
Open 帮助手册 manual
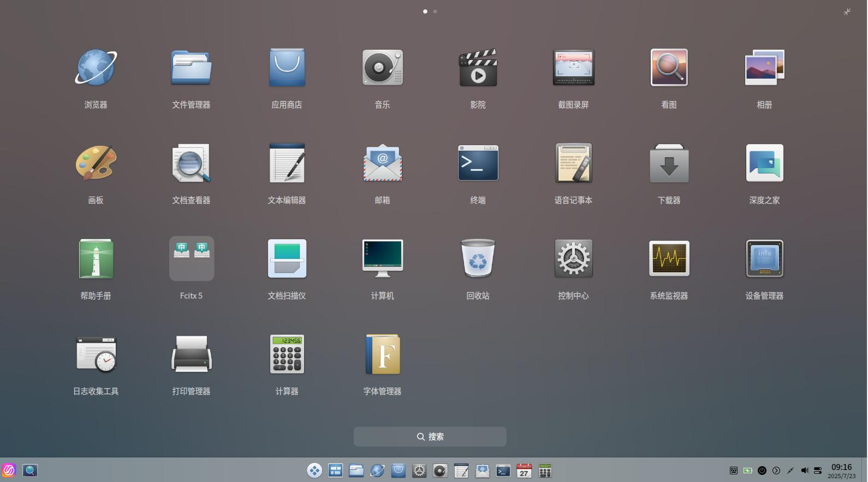pyautogui.click(x=96, y=259)
